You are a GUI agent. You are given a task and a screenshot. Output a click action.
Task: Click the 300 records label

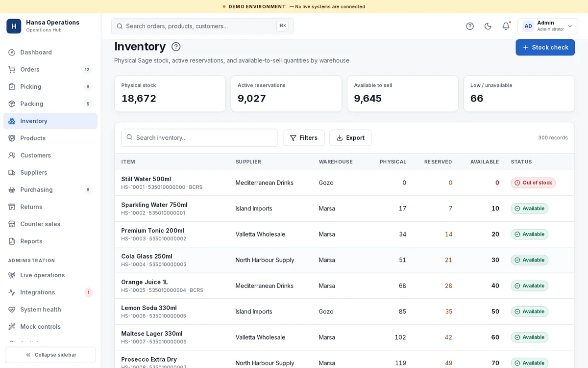pos(553,138)
